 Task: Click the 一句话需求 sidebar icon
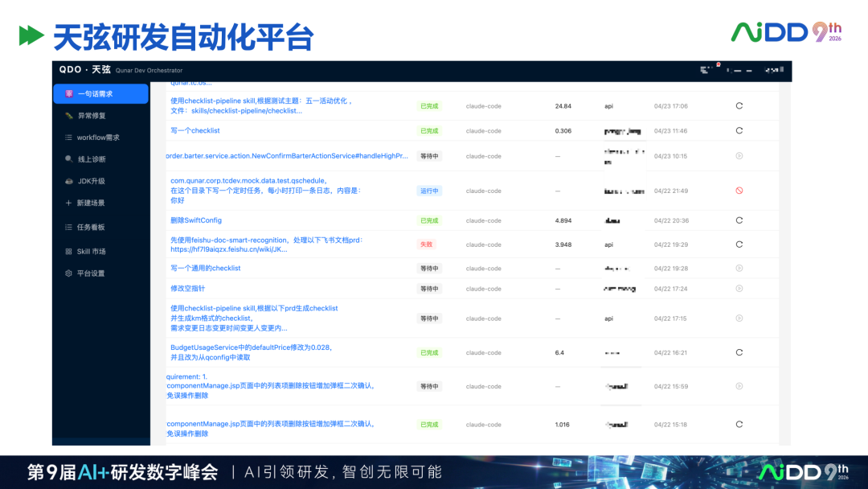coord(68,93)
